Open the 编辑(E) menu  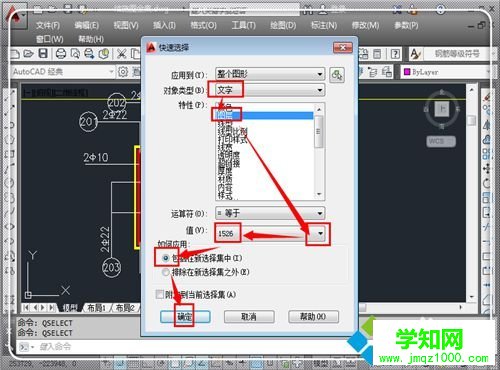86,25
